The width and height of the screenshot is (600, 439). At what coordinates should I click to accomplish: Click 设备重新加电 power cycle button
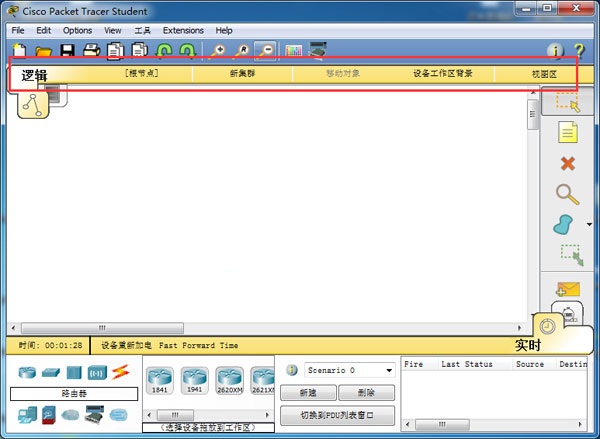pos(126,346)
